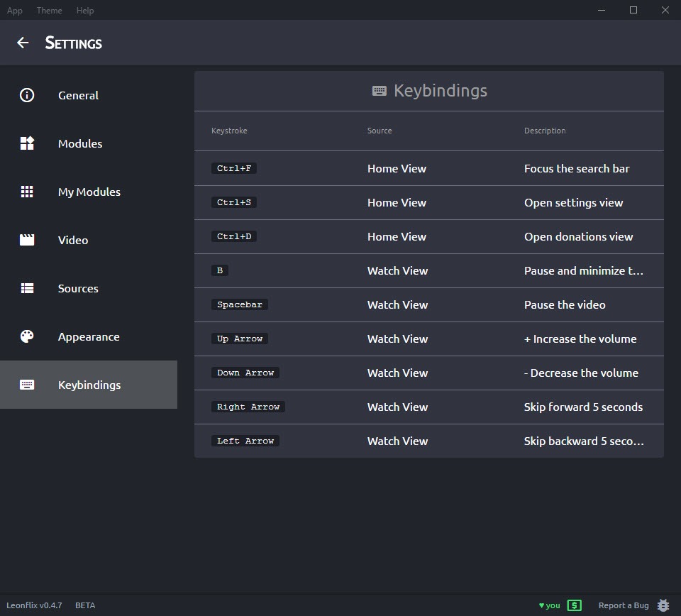Click the Spacebar keystroke badge
Screen dimensions: 681x616
pyautogui.click(x=240, y=304)
